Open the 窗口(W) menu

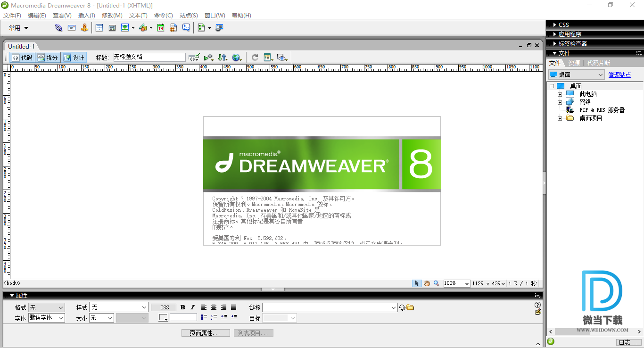tap(215, 16)
